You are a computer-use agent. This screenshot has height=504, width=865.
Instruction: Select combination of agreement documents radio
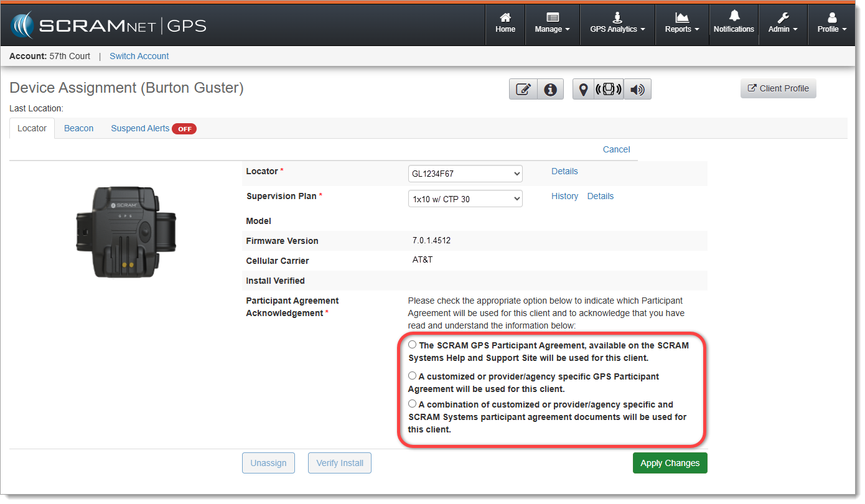(x=413, y=404)
